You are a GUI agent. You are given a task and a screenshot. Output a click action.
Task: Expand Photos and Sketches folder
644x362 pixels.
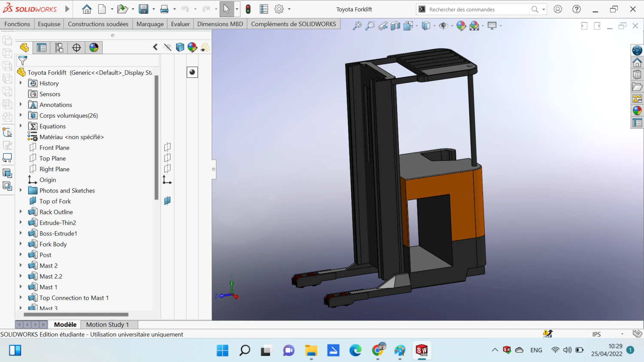coord(21,190)
